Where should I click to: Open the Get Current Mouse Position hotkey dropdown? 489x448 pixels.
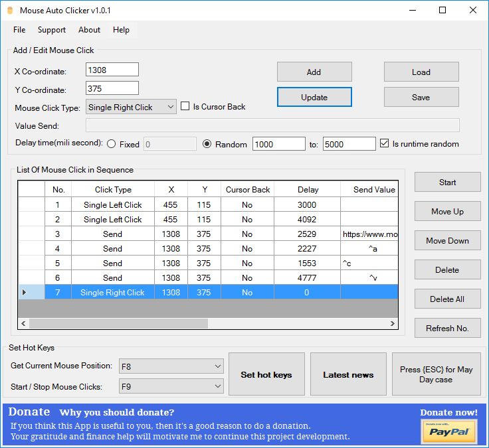pos(171,366)
